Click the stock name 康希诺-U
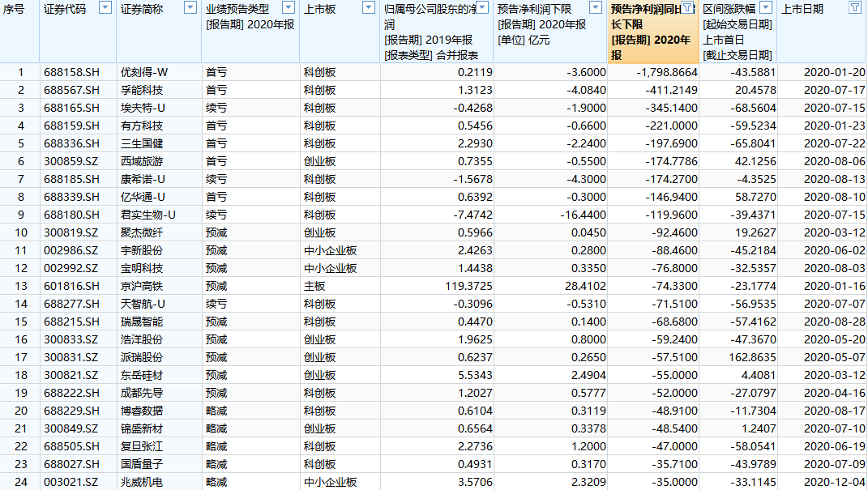The height and width of the screenshot is (490, 868). (143, 179)
